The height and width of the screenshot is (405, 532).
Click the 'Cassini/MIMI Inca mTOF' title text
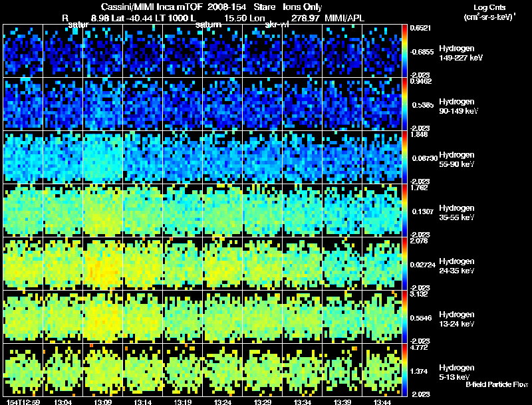pyautogui.click(x=152, y=7)
